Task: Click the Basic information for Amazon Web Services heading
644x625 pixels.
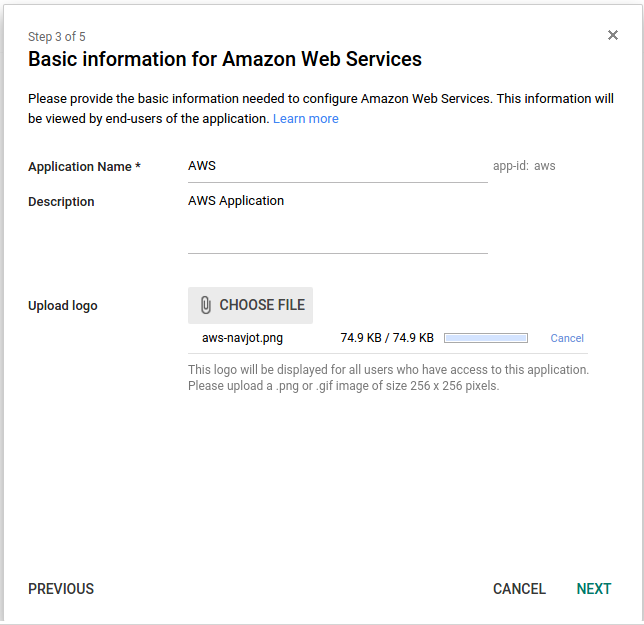Action: 225,59
